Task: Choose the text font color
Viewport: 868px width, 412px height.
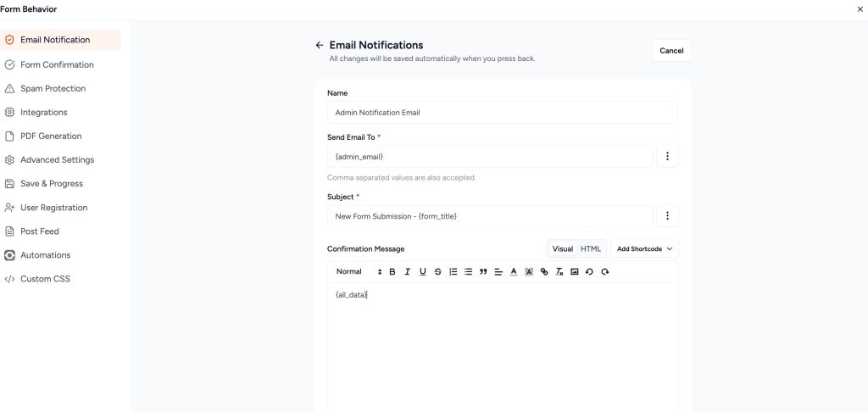Action: pos(514,272)
